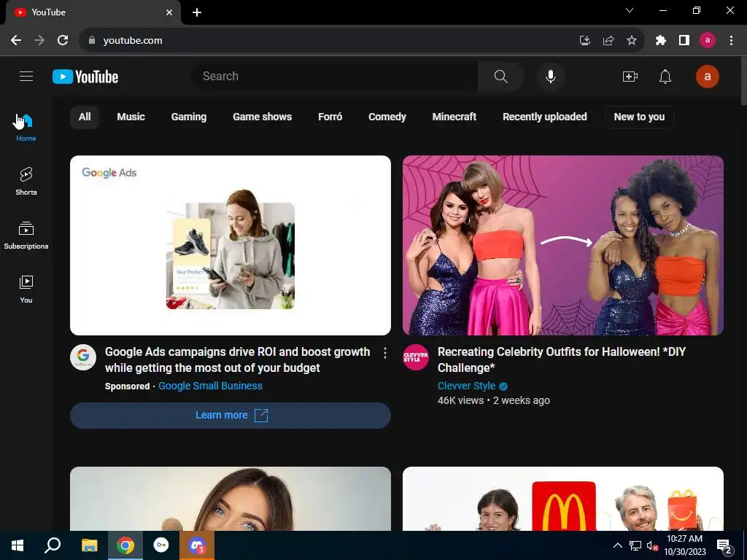This screenshot has width=747, height=560.
Task: Open Chrome three-dot menu
Action: click(731, 41)
